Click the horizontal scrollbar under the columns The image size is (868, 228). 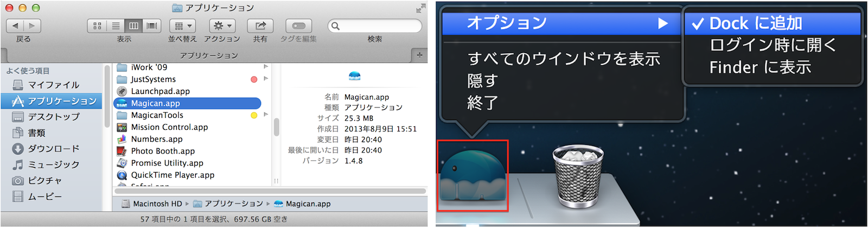pyautogui.click(x=270, y=191)
